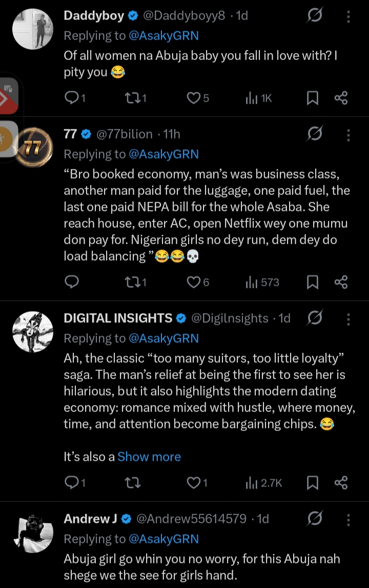Open three-dot menu on DIGITAL INSIGHTS tweet
This screenshot has height=588, width=369.
click(x=348, y=319)
